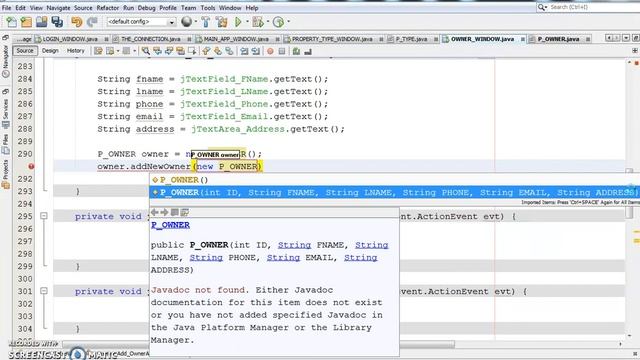Open the Navigate menu
640x360 pixels.
(58, 8)
